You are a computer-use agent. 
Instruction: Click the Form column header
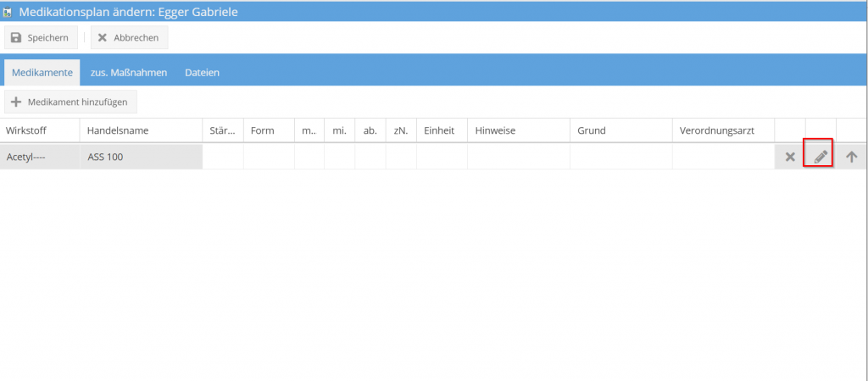(269, 130)
